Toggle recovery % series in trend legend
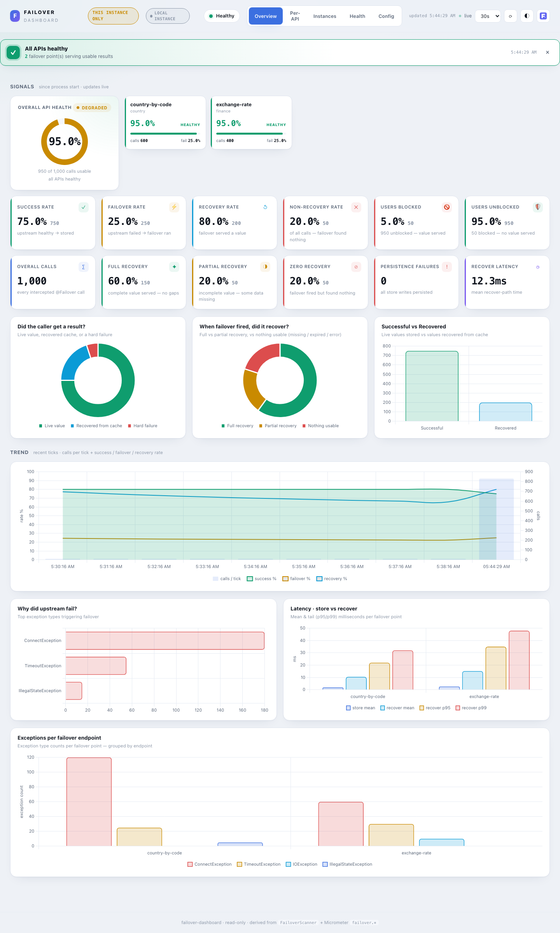This screenshot has height=933, width=560. (332, 579)
